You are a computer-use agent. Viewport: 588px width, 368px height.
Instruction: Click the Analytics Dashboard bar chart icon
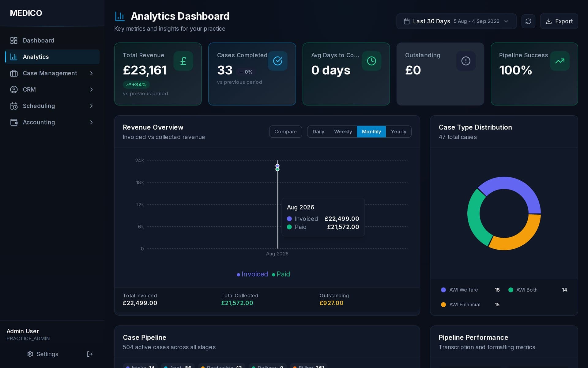(120, 16)
